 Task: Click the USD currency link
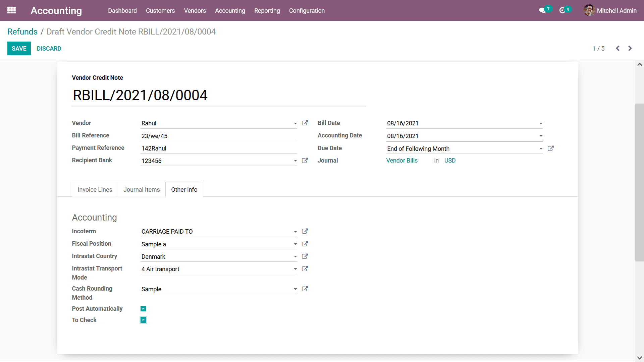coord(450,161)
